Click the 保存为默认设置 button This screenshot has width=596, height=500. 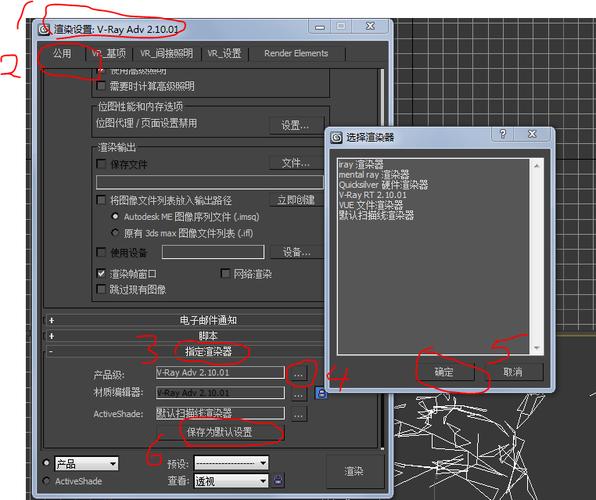[x=220, y=432]
